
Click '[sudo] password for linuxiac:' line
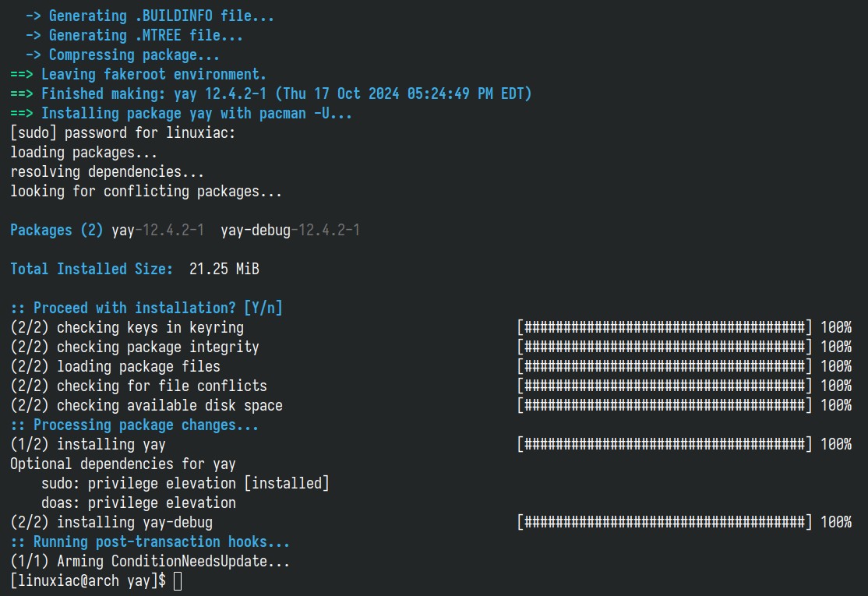pyautogui.click(x=123, y=132)
